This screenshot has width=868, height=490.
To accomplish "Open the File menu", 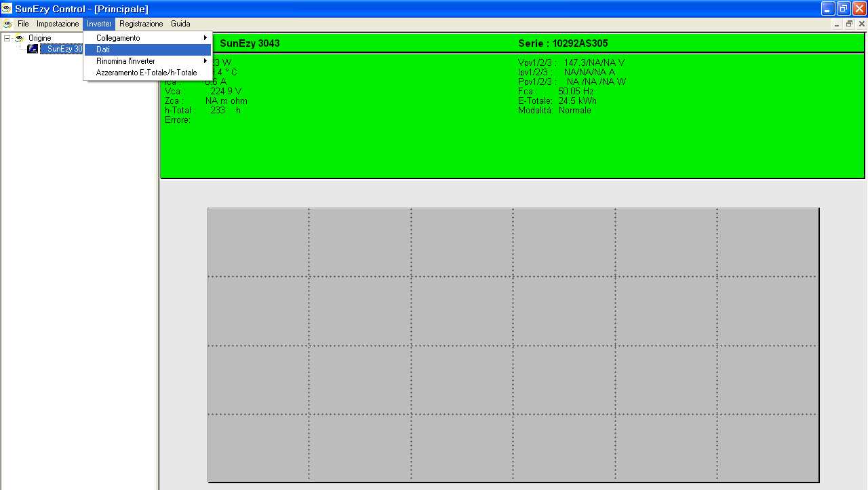I will coord(23,24).
